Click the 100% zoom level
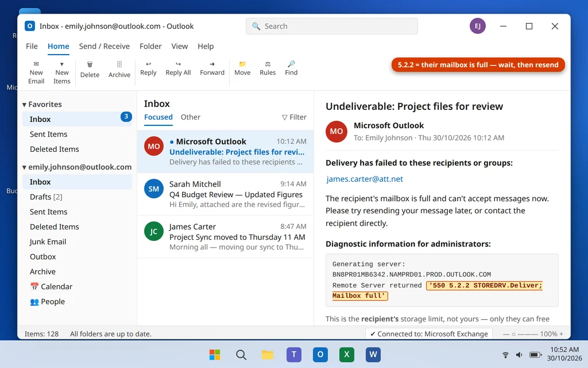This screenshot has width=588, height=368. [548, 334]
